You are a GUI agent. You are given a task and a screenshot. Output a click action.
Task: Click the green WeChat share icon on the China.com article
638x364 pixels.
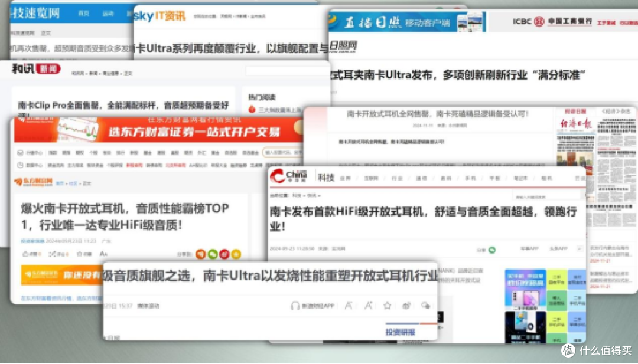(492, 250)
